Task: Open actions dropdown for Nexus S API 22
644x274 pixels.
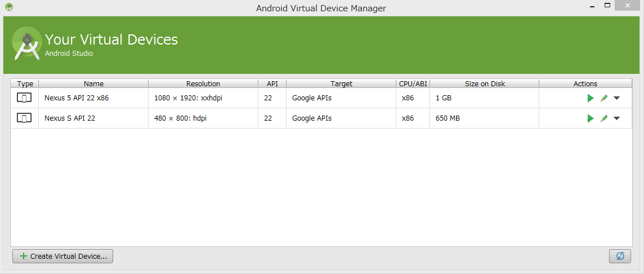Action: (616, 118)
